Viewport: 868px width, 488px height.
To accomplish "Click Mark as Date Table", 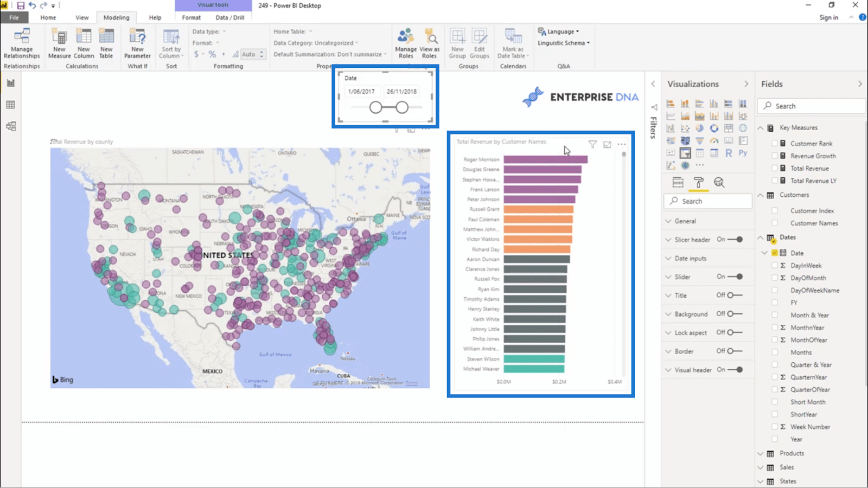I will (513, 43).
